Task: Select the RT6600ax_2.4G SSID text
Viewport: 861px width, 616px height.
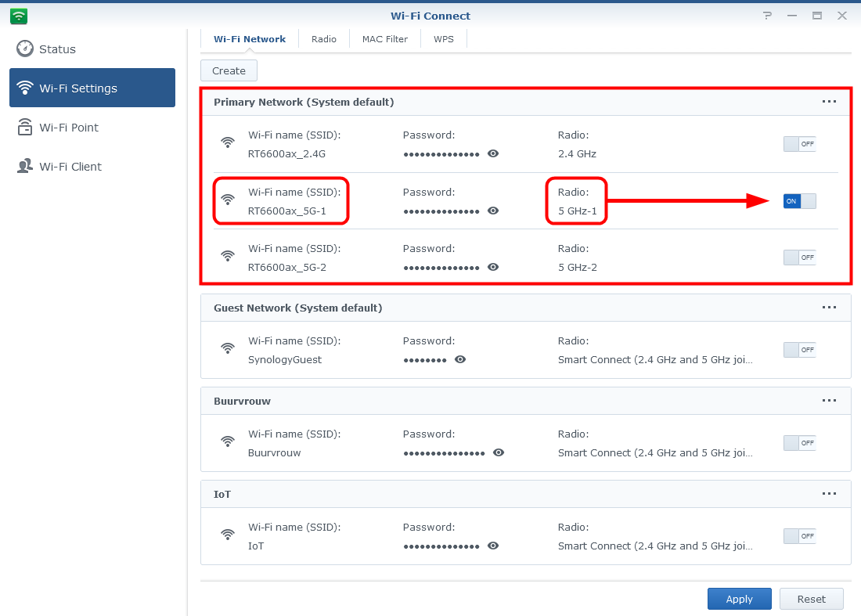Action: click(286, 153)
